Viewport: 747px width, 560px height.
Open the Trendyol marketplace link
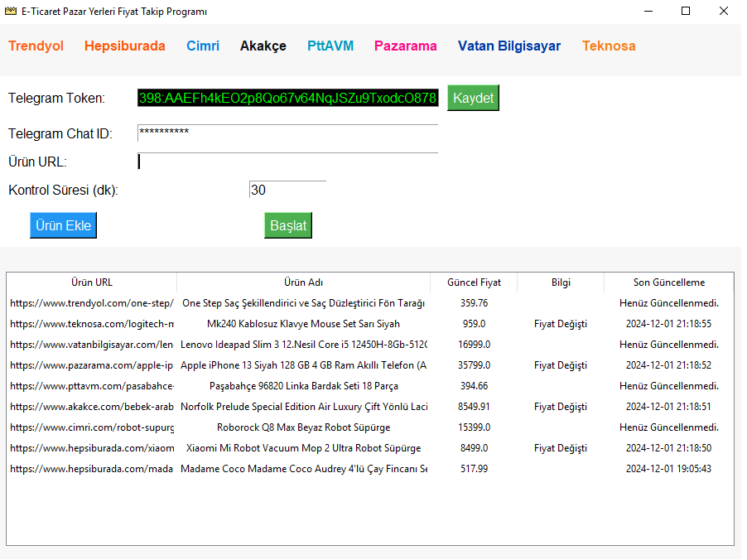[36, 46]
